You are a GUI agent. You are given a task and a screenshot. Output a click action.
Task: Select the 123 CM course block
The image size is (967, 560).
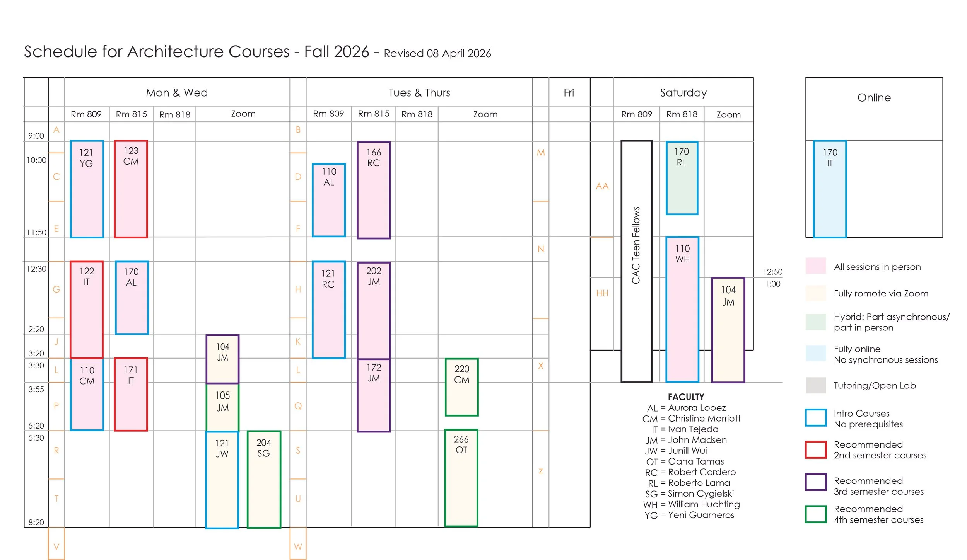click(131, 189)
